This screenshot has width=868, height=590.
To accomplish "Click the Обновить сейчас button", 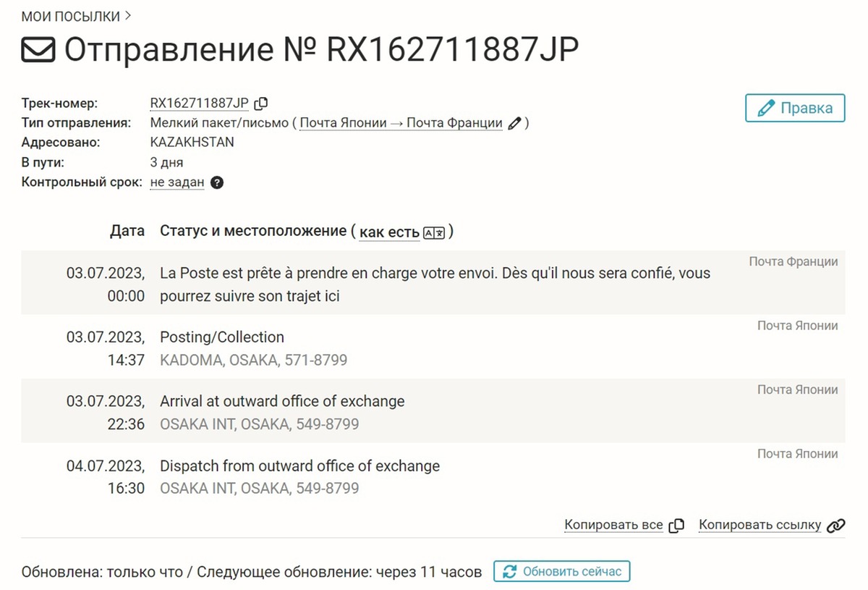I will (562, 571).
